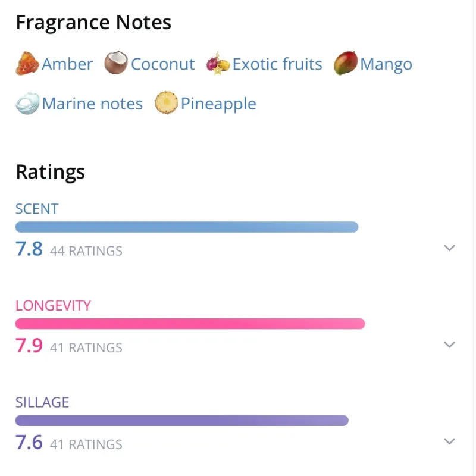The width and height of the screenshot is (476, 476).
Task: Click the marine notes shell icon
Action: 27,104
